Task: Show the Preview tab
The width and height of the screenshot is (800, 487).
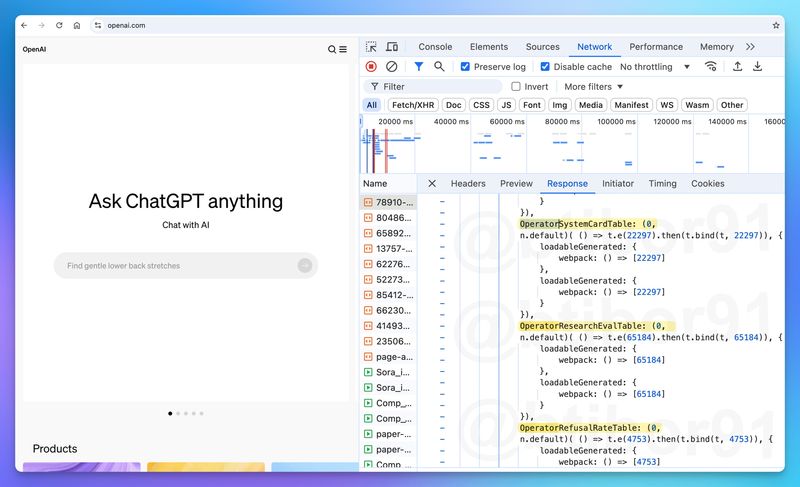Action: point(516,184)
